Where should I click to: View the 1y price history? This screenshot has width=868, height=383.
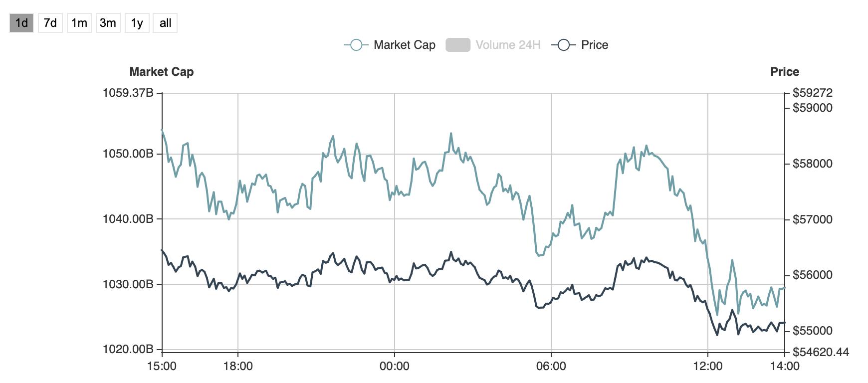point(137,23)
